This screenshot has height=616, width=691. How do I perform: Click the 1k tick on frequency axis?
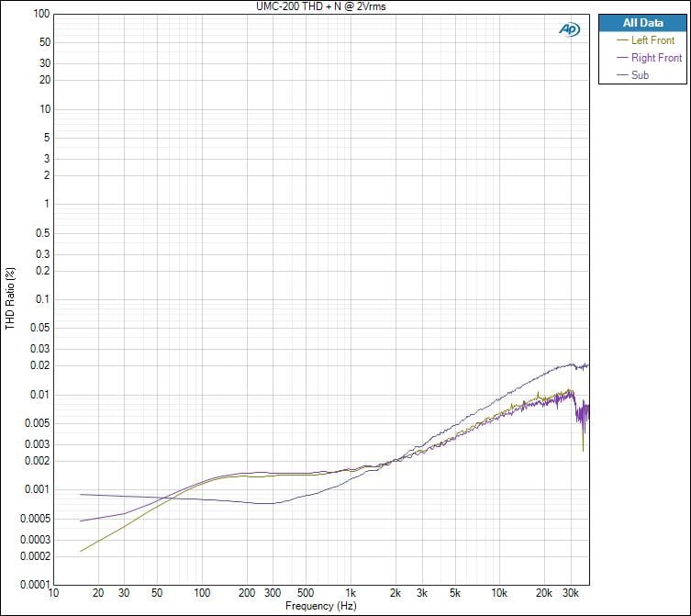tap(351, 593)
